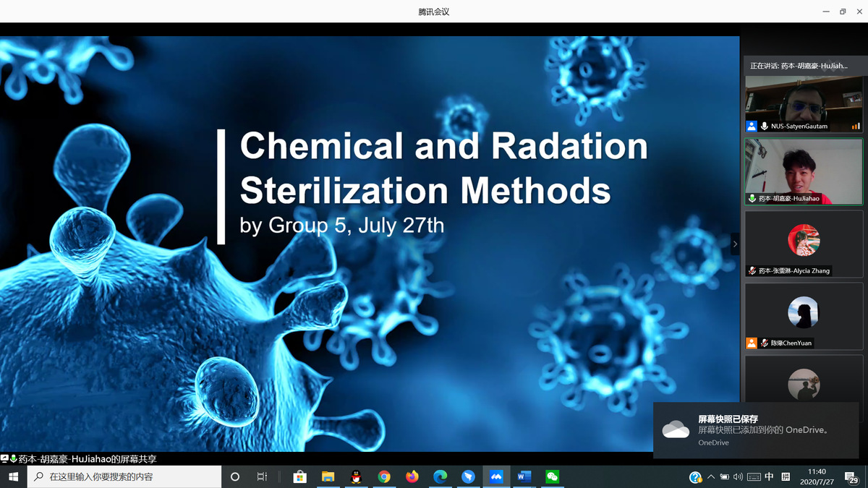Click the orange co-host badge beside 陈缘ChenYuan
Viewport: 868px width, 488px height.
(x=752, y=343)
